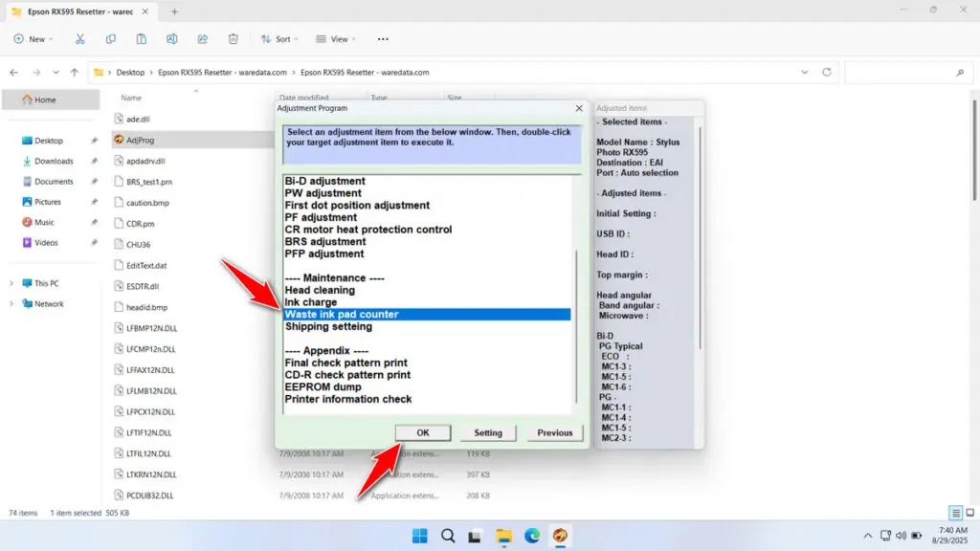Select the ade.dll file
The height and width of the screenshot is (551, 980).
click(138, 120)
